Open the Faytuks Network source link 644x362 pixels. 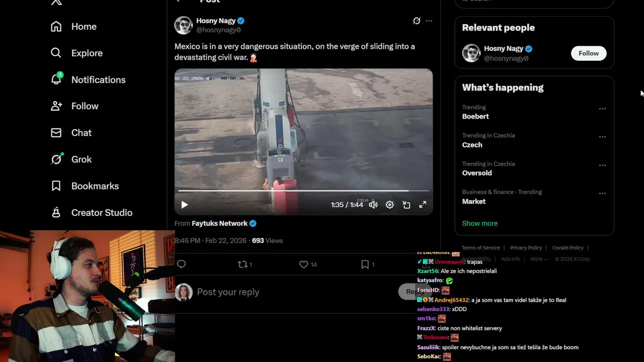(x=219, y=223)
